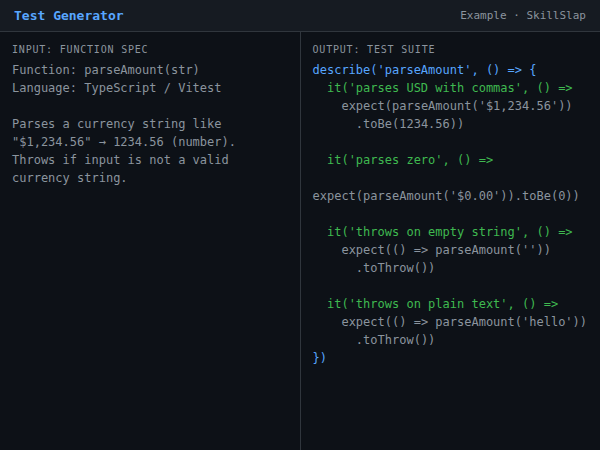Click the Function: parseAmount(str) line
Screen dimensions: 600x450
105,70
